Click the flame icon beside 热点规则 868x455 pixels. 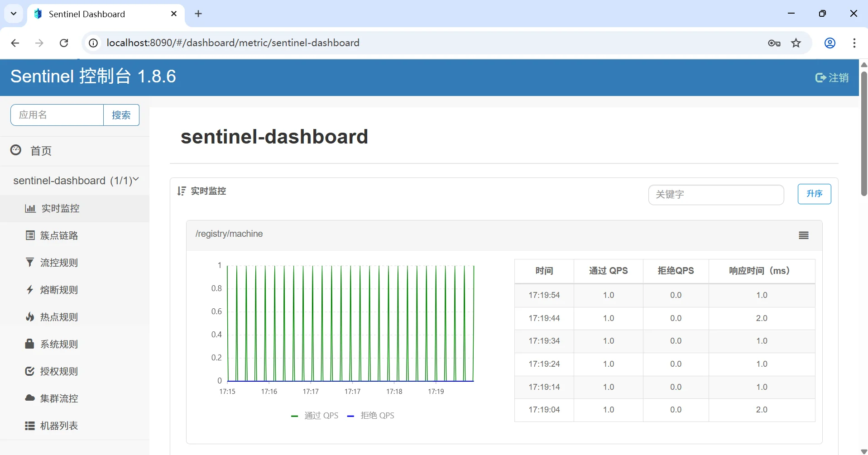click(30, 317)
